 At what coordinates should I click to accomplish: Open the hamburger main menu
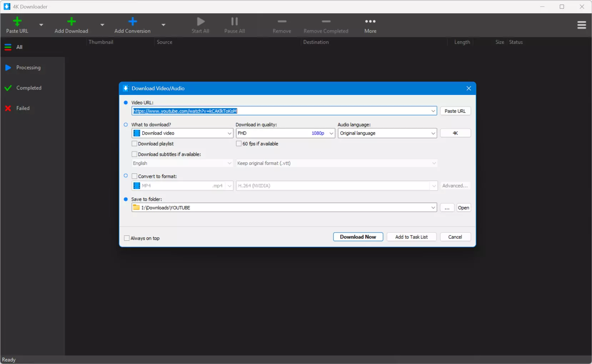point(582,25)
